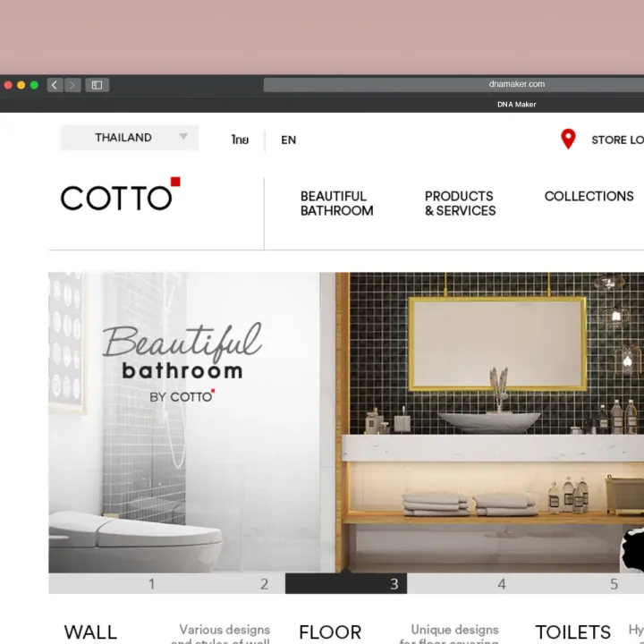
Task: Minimize the window using yellow button
Action: pyautogui.click(x=21, y=85)
